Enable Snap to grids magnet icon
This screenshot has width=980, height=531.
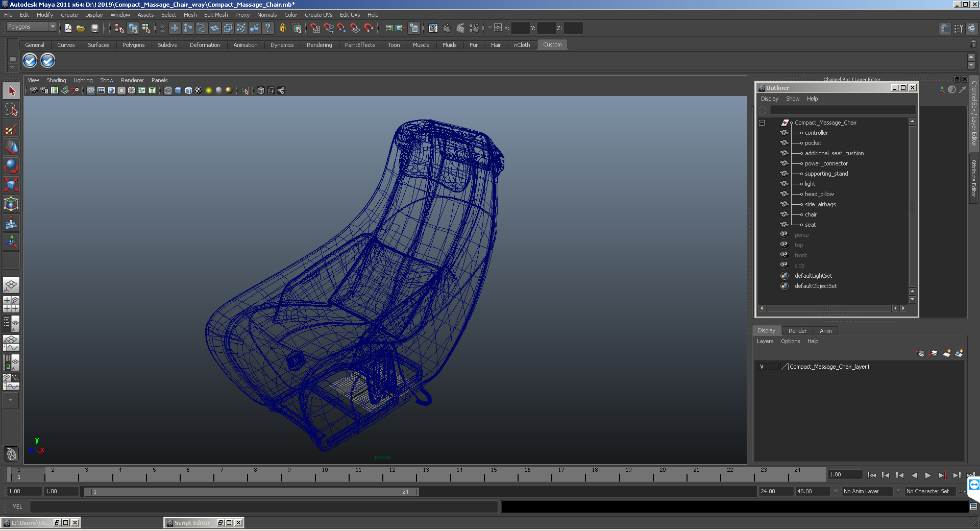pyautogui.click(x=315, y=28)
